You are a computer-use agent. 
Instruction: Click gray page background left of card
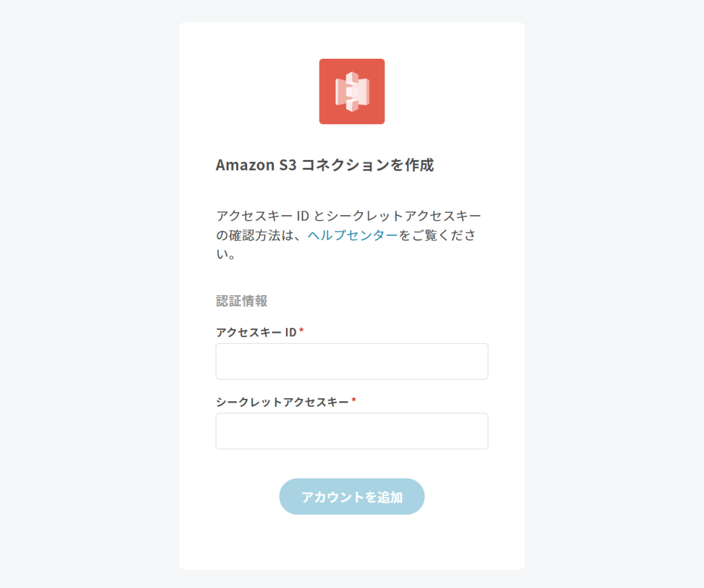[89, 294]
